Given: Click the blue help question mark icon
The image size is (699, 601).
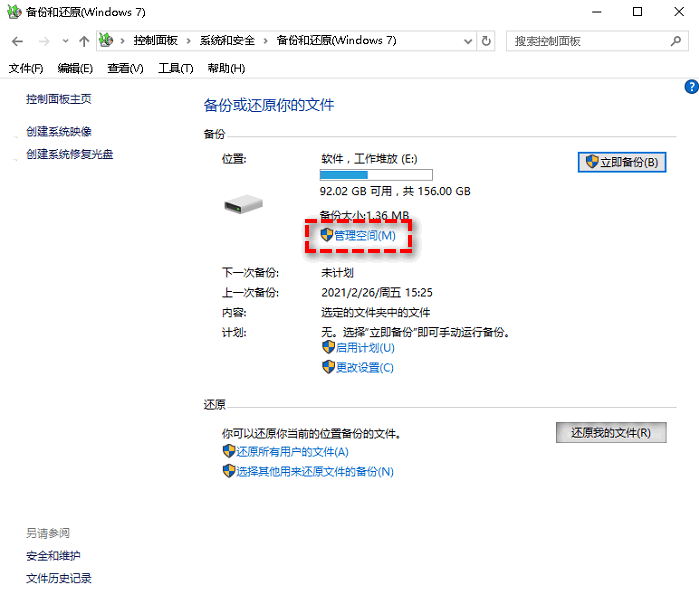Looking at the screenshot, I should 690,87.
